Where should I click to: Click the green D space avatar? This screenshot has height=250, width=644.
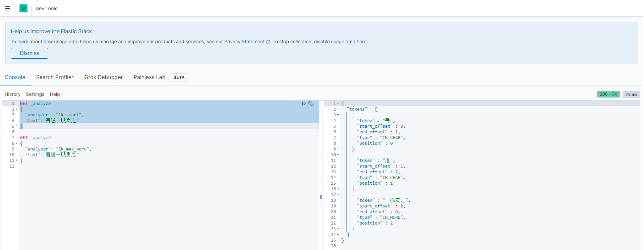pyautogui.click(x=23, y=8)
